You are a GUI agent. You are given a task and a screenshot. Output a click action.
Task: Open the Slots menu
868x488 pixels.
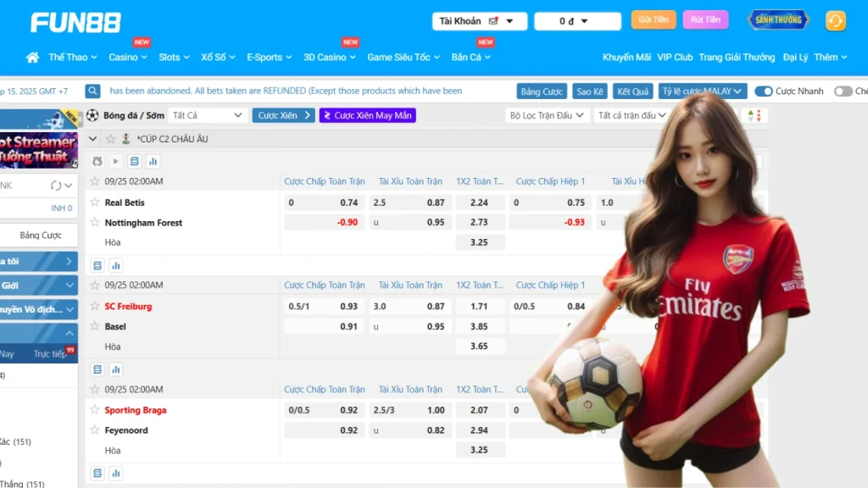174,57
